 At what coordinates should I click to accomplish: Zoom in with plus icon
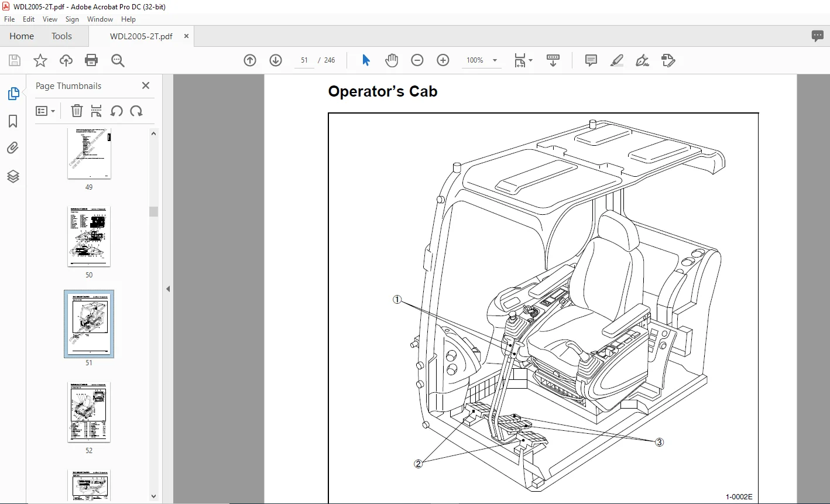point(443,60)
